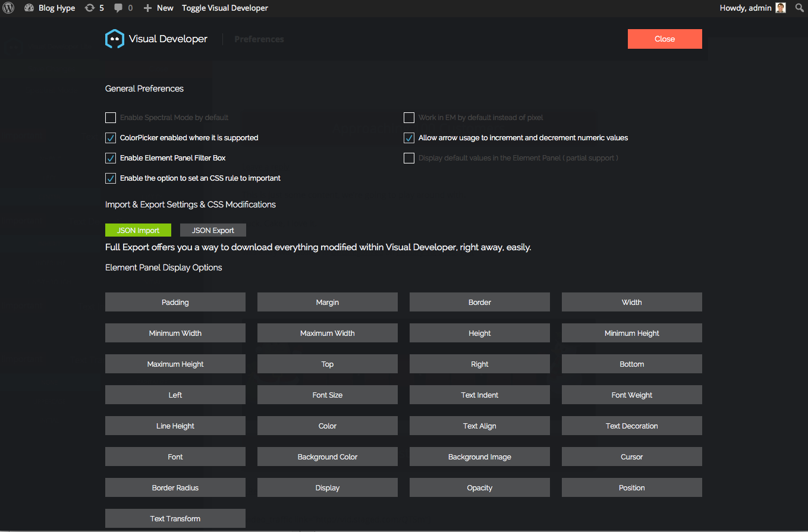The height and width of the screenshot is (532, 808).
Task: Toggle the Font display option
Action: [x=175, y=457]
